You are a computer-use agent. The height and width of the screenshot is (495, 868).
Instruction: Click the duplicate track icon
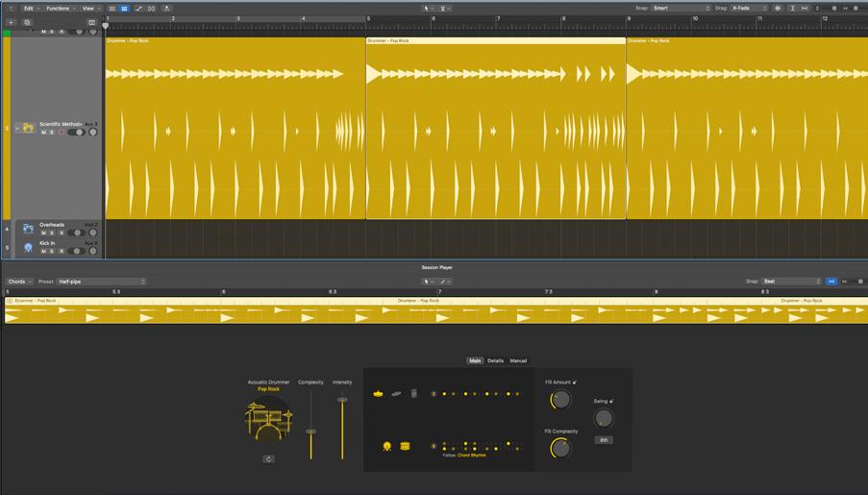click(x=27, y=23)
